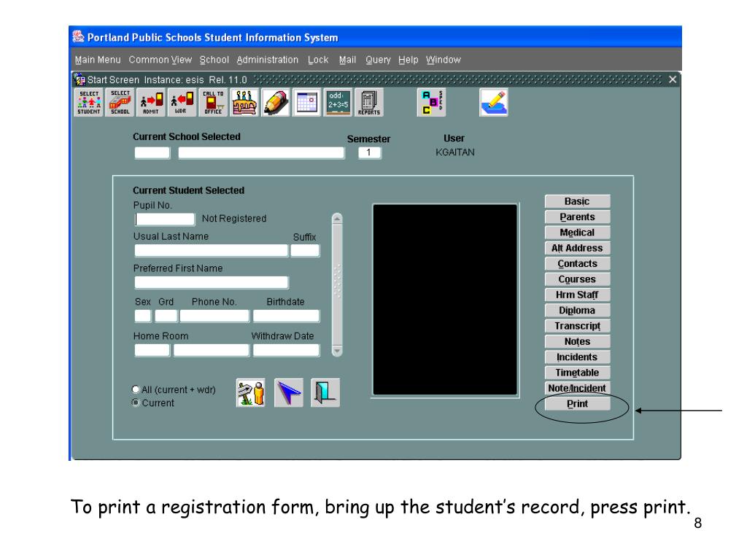Click the Start Screen window icon
This screenshot has width=747, height=560.
tap(80, 79)
